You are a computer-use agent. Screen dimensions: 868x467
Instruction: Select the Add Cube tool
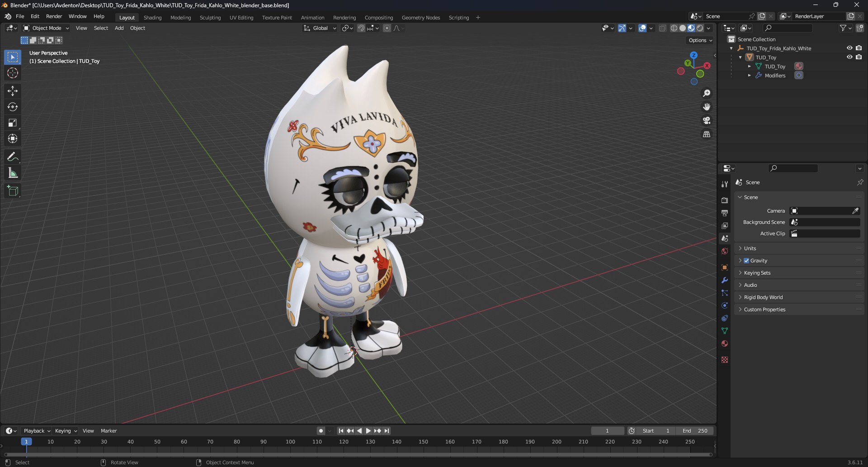(13, 191)
